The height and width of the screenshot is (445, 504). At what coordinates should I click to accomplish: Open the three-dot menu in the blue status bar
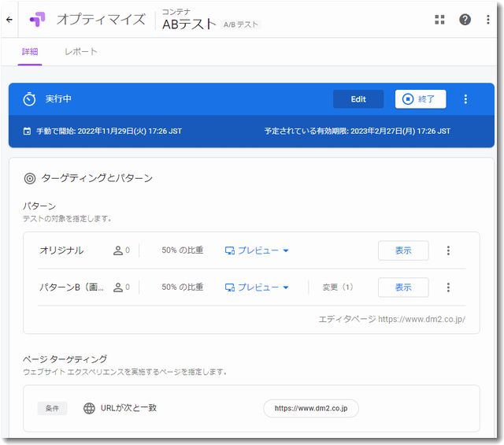[x=465, y=99]
